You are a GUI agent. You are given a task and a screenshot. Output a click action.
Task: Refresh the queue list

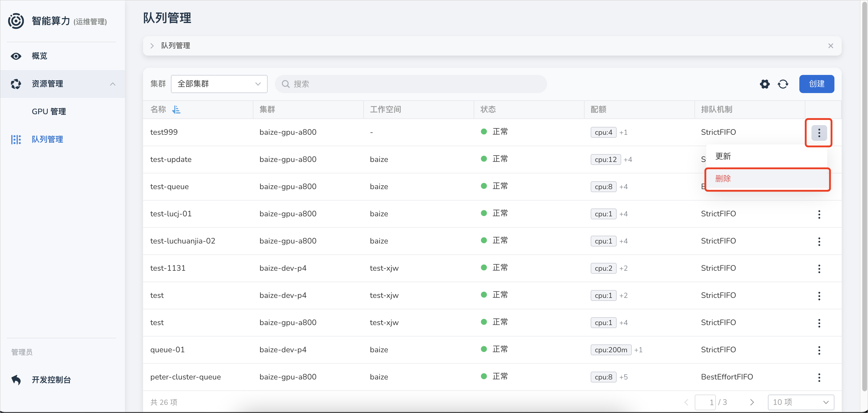coord(783,84)
